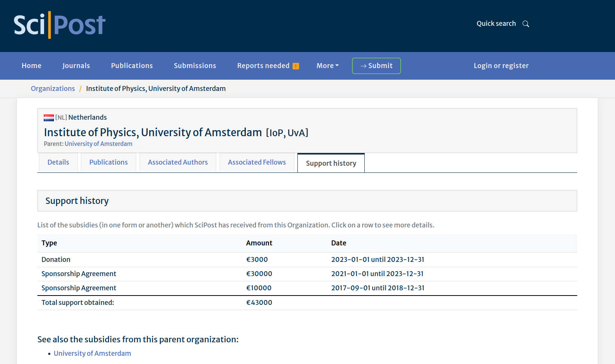This screenshot has height=364, width=615.
Task: Click the SciPost logo
Action: point(59,25)
